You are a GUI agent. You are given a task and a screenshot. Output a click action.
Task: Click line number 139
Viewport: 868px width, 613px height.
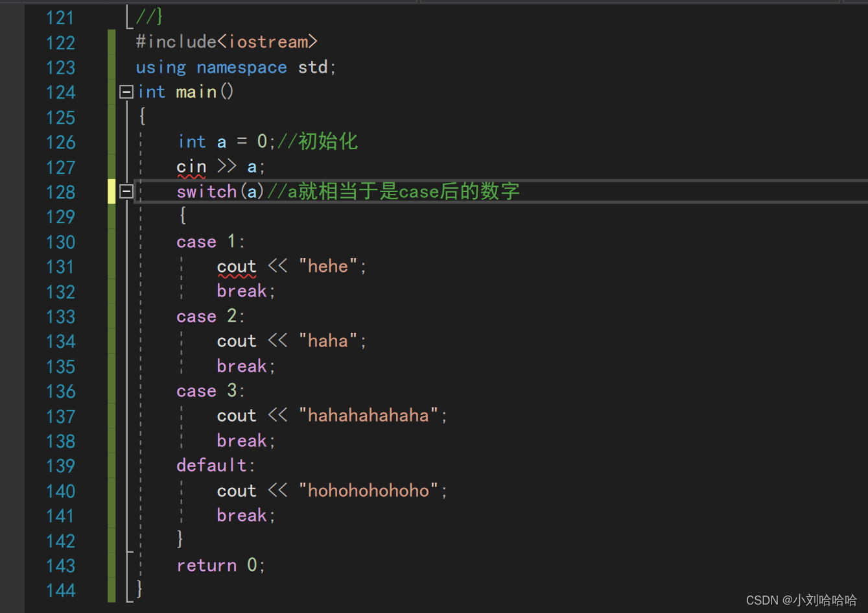(x=60, y=466)
